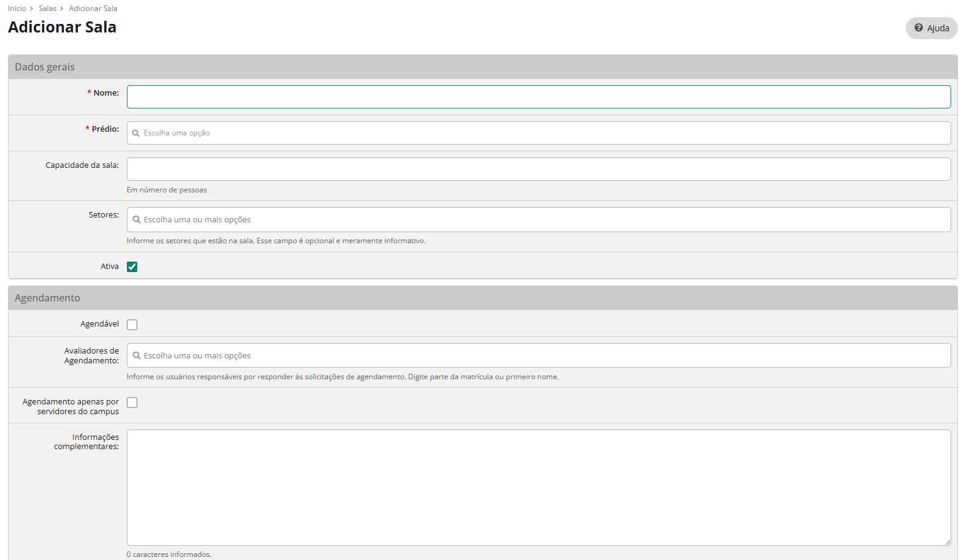Navigate to Salas breadcrumb link

tap(47, 9)
